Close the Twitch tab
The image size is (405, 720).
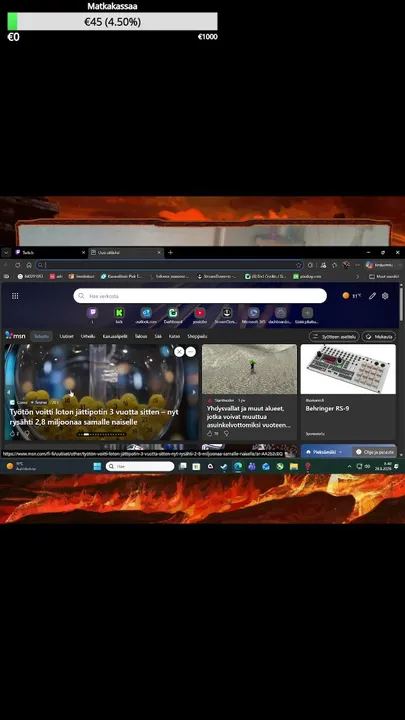[84, 253]
